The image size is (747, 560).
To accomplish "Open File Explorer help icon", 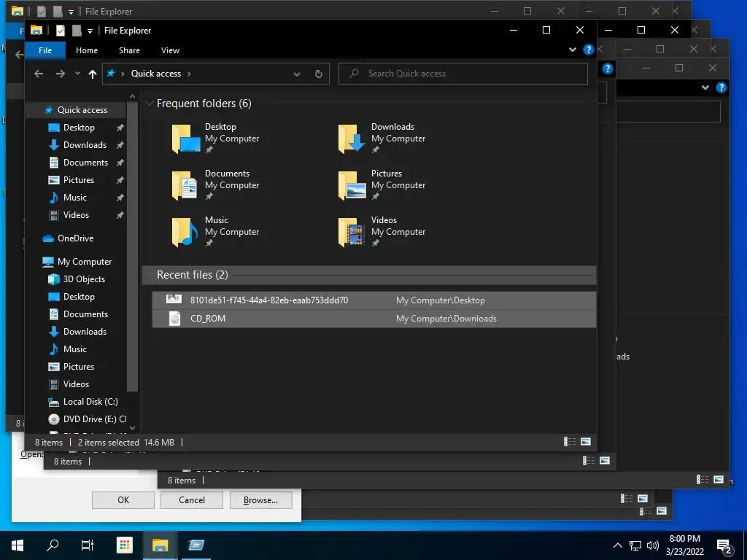I will click(x=589, y=50).
